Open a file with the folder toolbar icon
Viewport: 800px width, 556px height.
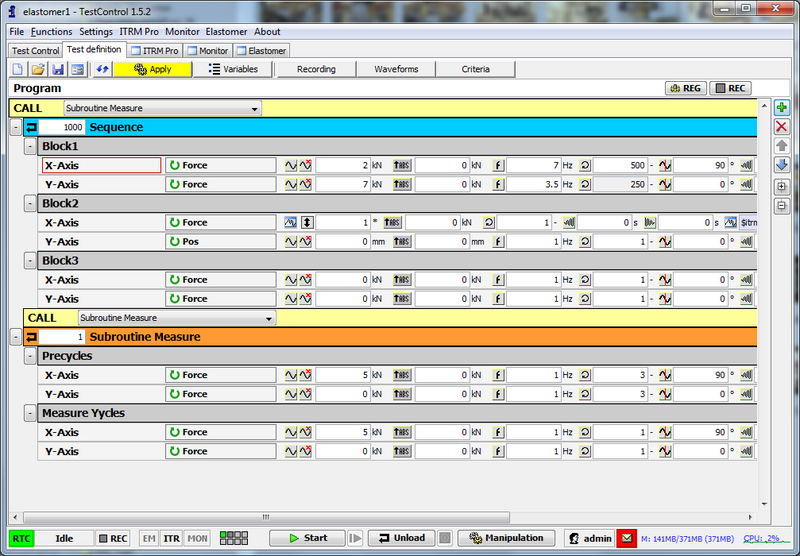38,69
